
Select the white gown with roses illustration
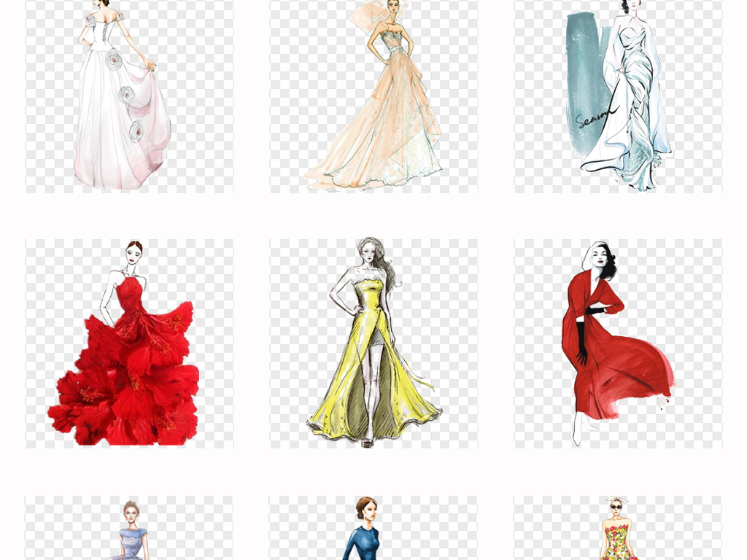129,96
